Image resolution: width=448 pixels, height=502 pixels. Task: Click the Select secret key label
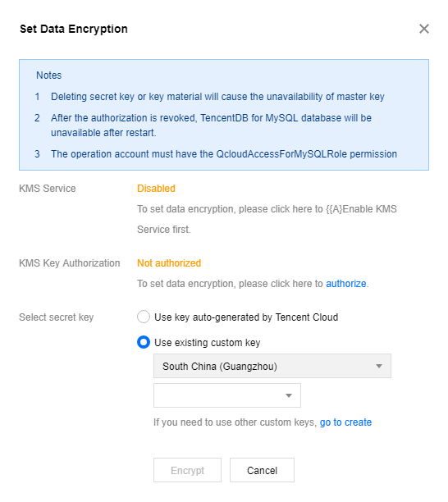pos(57,317)
